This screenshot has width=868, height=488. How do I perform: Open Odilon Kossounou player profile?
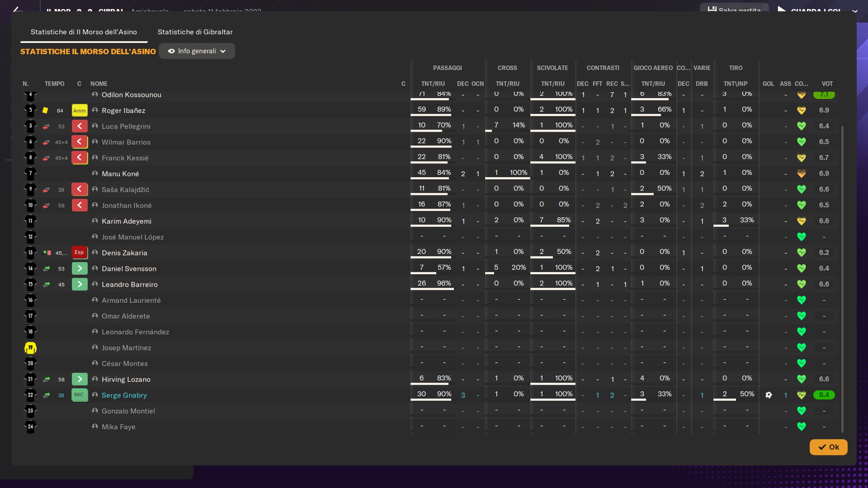[x=131, y=94]
